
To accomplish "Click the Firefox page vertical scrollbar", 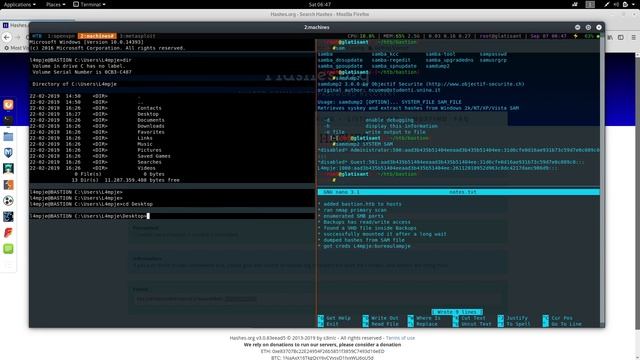I will (637, 192).
